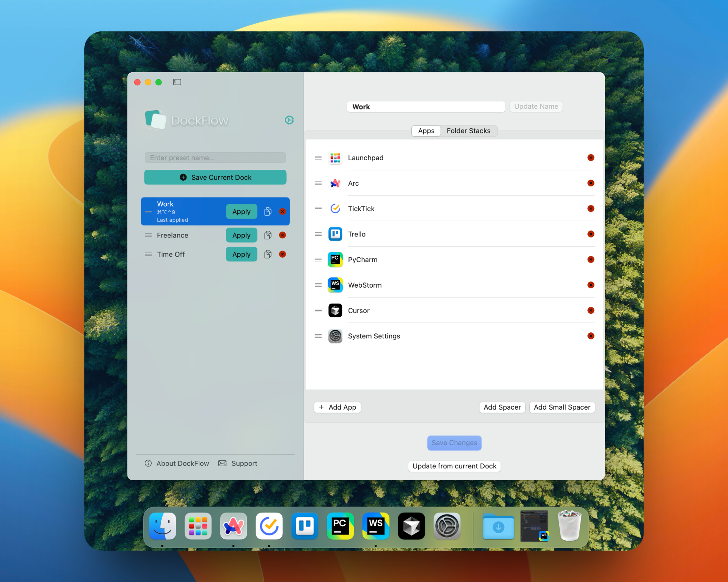Viewport: 728px width, 582px height.
Task: Open the Trash in the Dock
Action: 570,526
